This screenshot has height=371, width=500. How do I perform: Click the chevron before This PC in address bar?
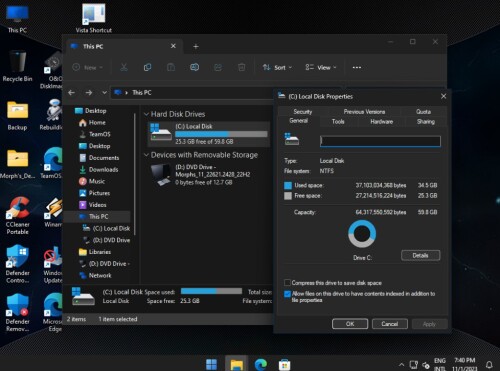pos(127,93)
